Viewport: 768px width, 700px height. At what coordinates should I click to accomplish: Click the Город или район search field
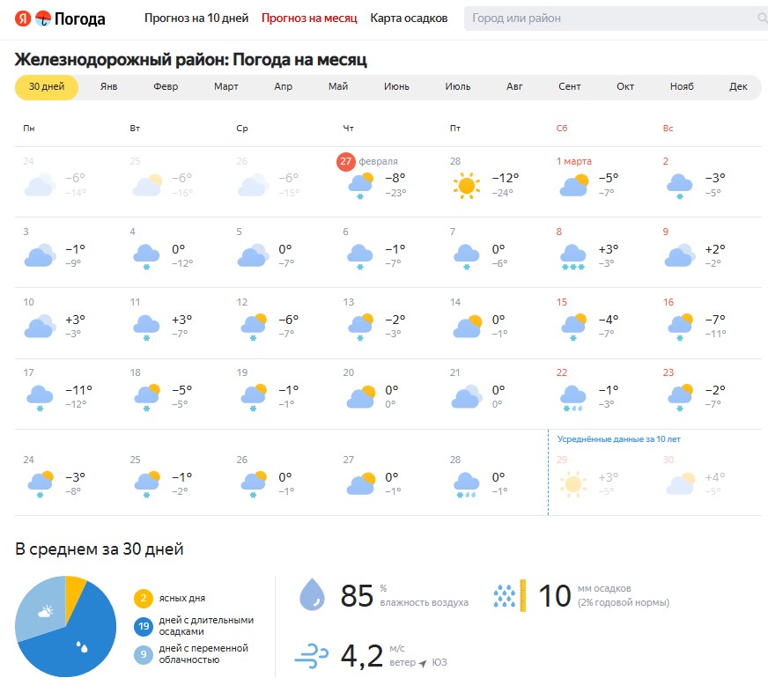pos(616,18)
